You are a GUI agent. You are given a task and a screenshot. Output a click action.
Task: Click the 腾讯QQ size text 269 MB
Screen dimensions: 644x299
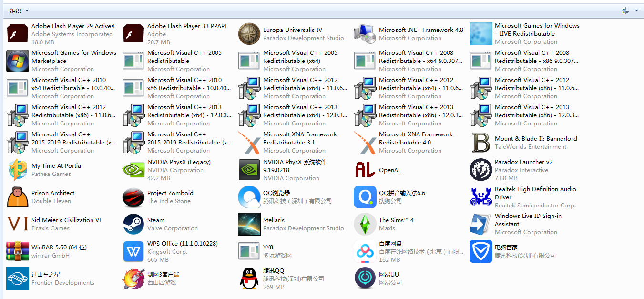[x=274, y=287]
